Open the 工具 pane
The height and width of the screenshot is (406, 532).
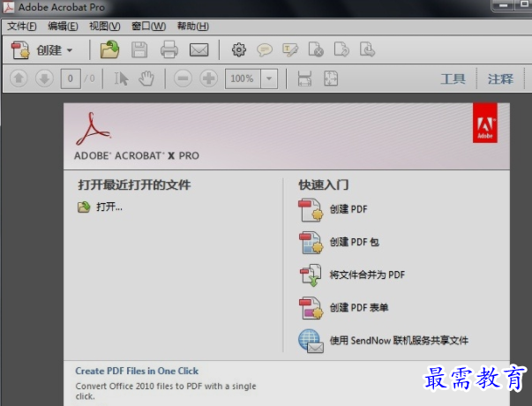pos(453,79)
